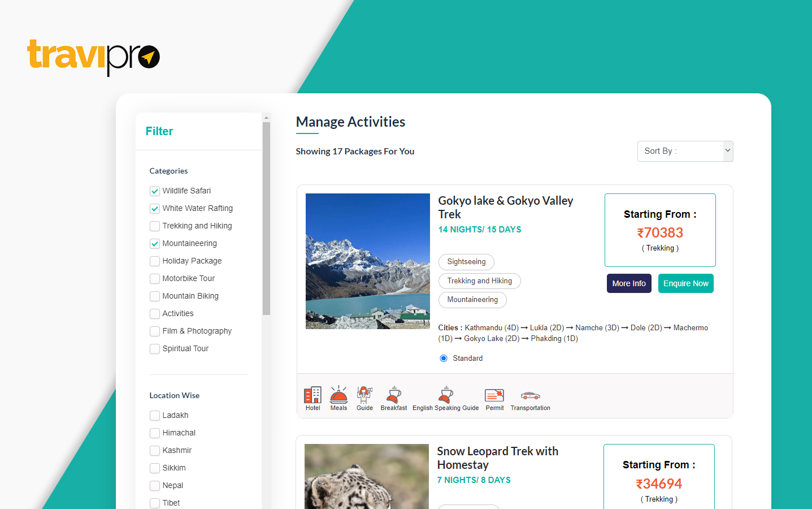Click the Meals amenity icon

[x=338, y=395]
